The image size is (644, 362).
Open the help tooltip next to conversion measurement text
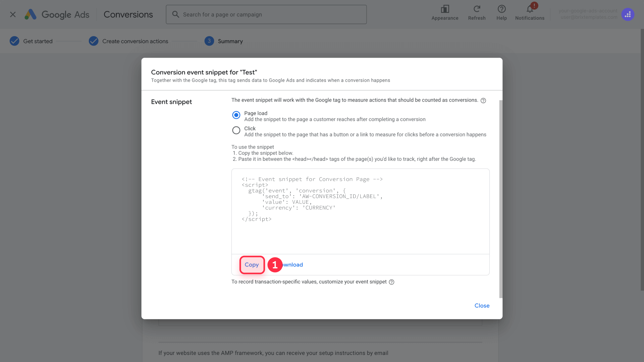pyautogui.click(x=483, y=100)
